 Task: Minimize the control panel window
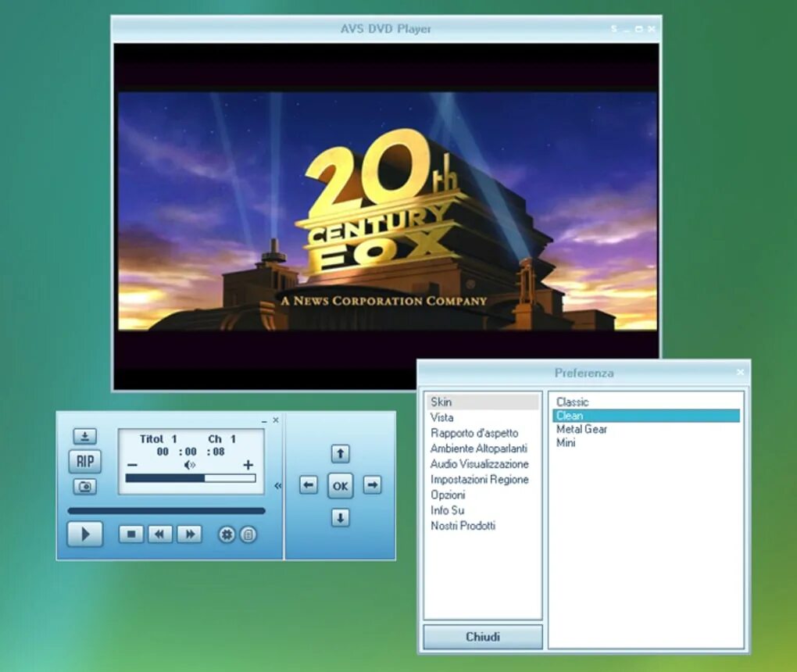click(x=264, y=421)
